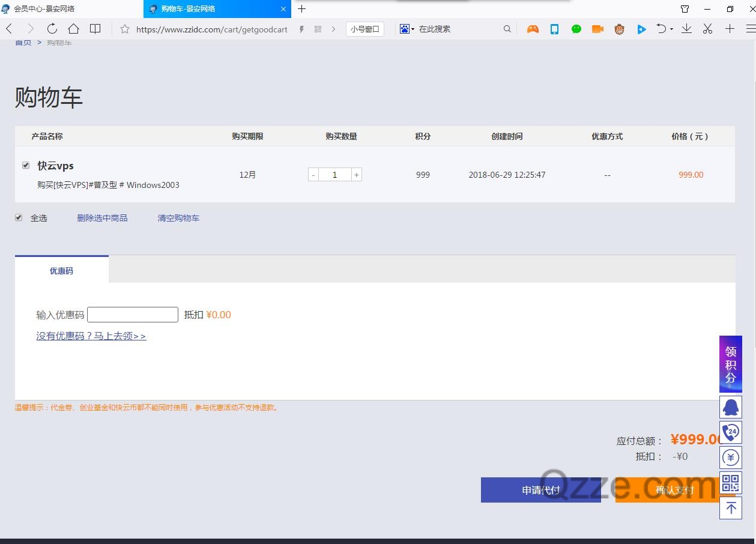This screenshot has width=756, height=544.
Task: Open a new browser tab
Action: (302, 9)
